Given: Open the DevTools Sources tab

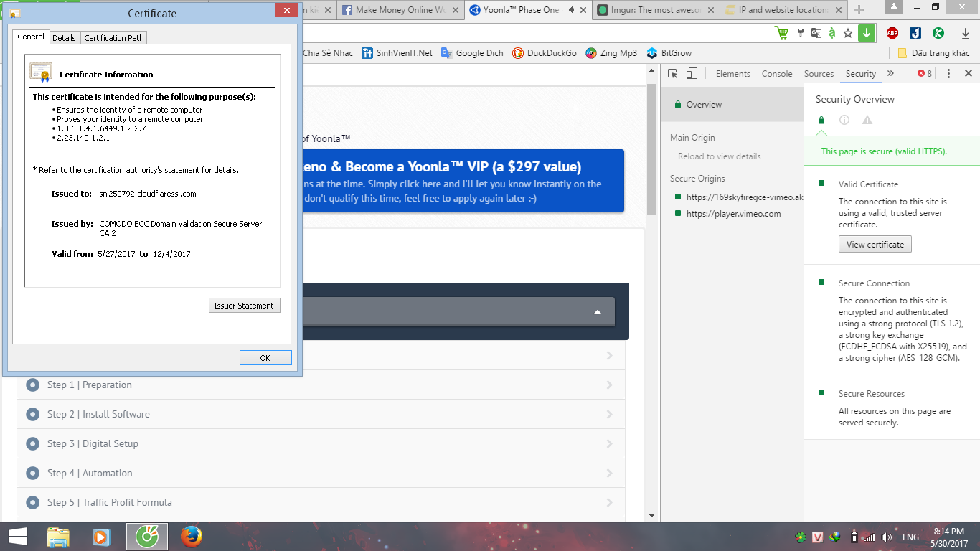Looking at the screenshot, I should pyautogui.click(x=819, y=74).
